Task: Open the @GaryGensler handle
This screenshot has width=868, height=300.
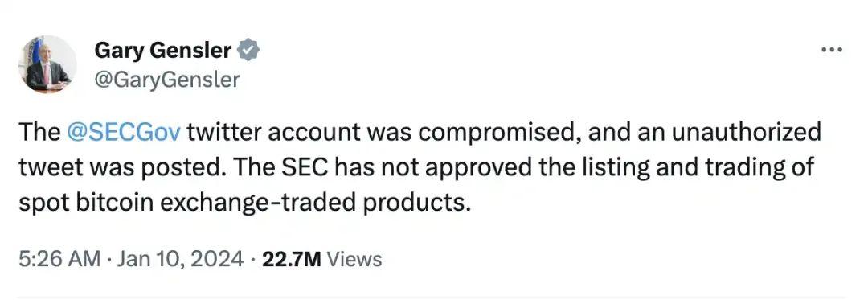Action: [x=166, y=80]
